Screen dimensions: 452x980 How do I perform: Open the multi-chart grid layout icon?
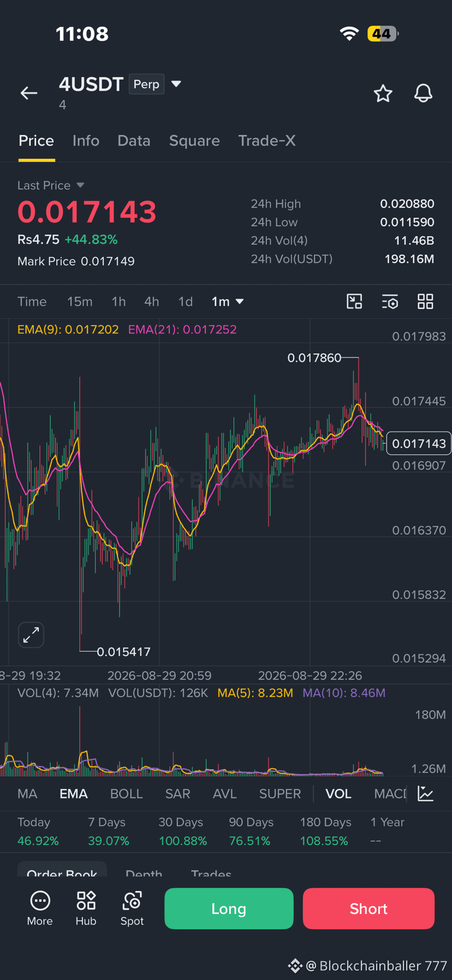(425, 301)
